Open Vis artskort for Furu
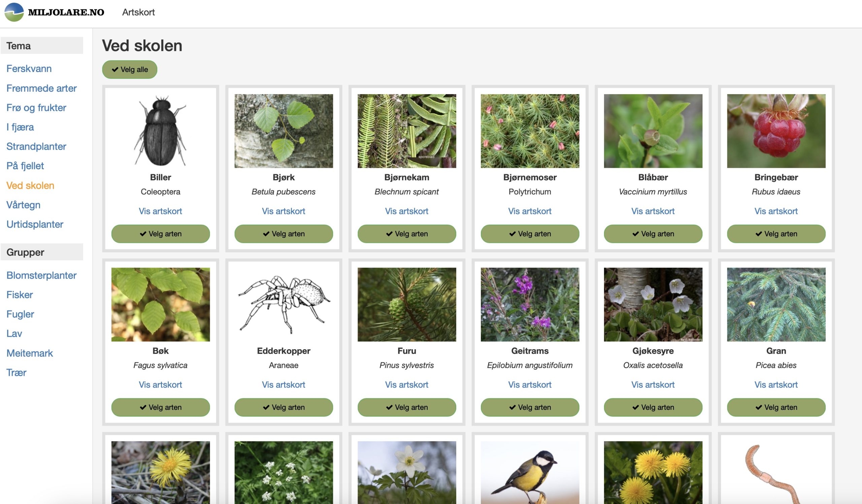 click(x=407, y=385)
